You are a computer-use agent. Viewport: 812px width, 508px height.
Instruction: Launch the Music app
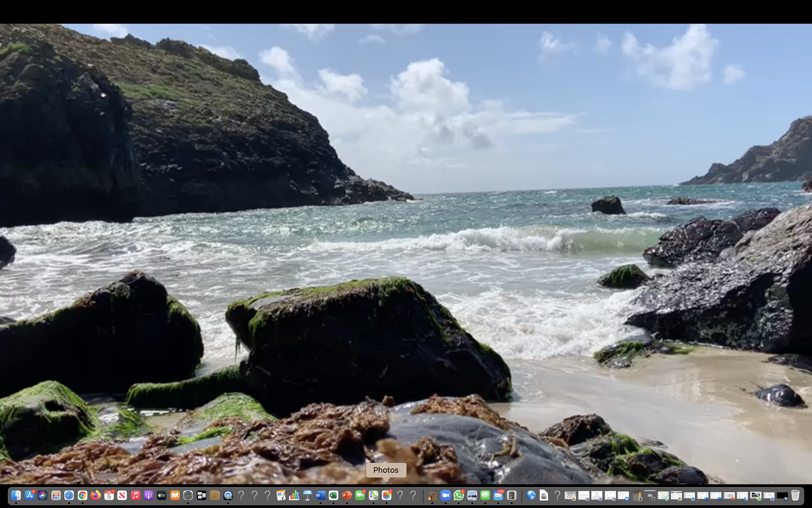pos(135,495)
